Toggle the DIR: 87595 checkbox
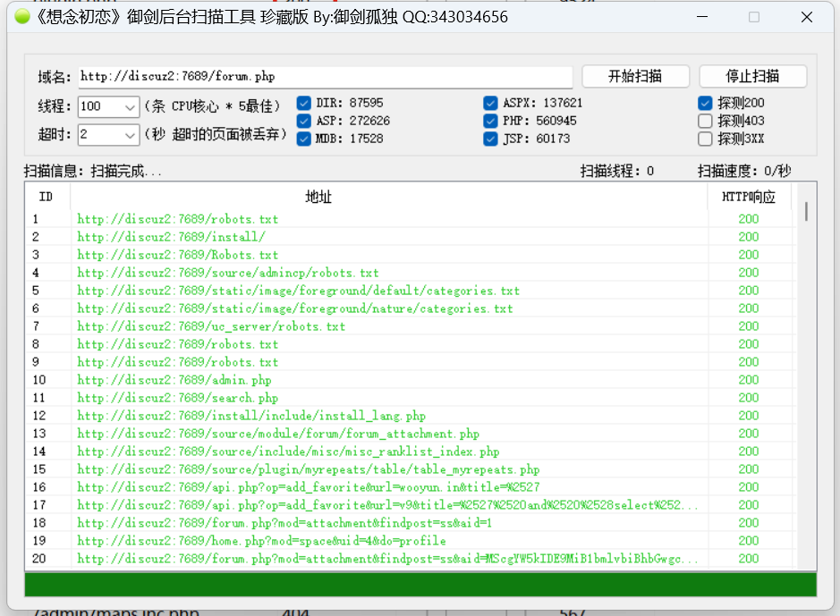Viewport: 840px width, 616px height. pos(304,103)
